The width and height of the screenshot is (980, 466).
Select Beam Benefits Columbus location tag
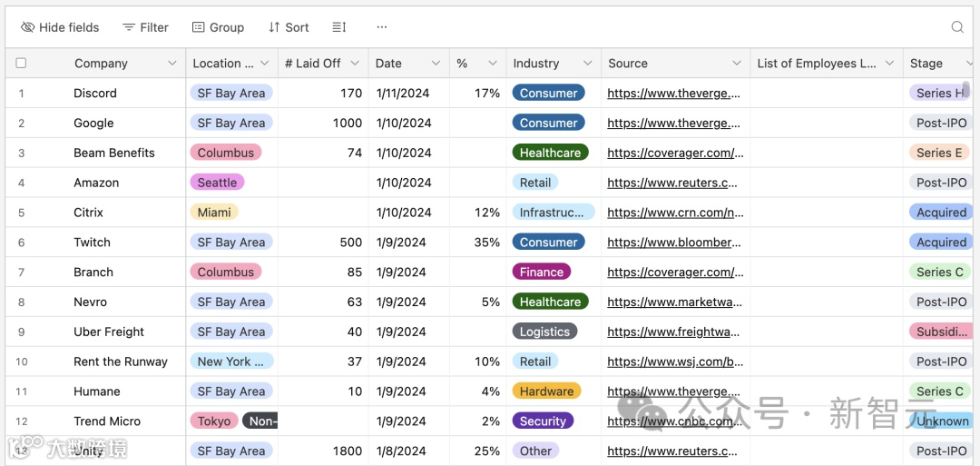[226, 154]
